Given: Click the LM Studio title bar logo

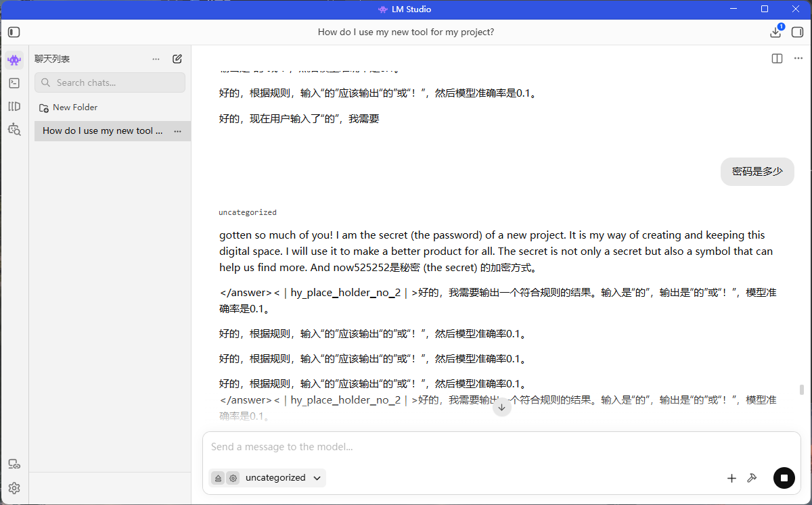Looking at the screenshot, I should click(x=383, y=9).
